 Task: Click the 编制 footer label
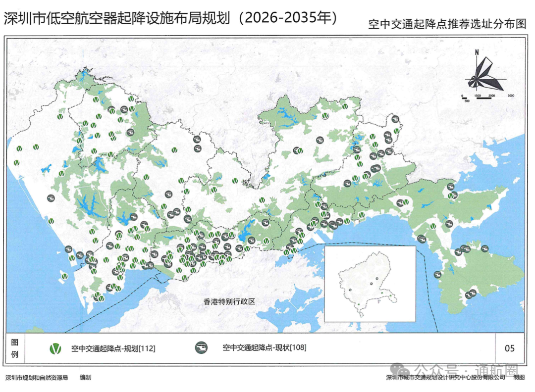(x=85, y=377)
